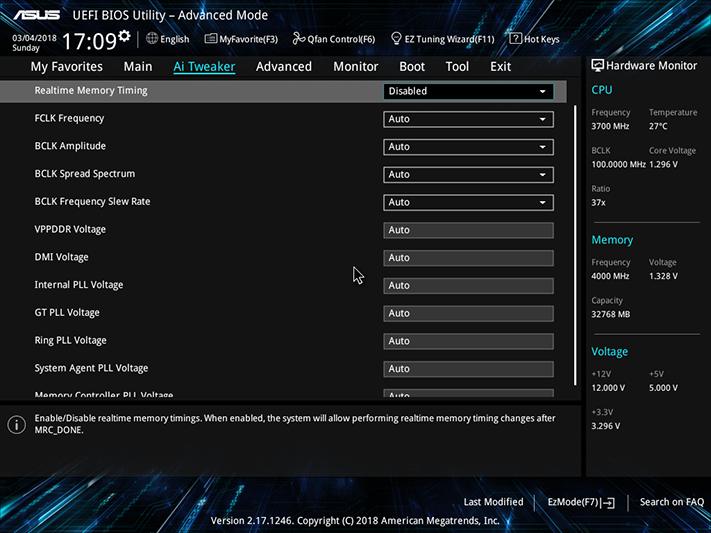This screenshot has height=533, width=711.
Task: Open MyFavorite(F3) list
Action: [x=241, y=39]
